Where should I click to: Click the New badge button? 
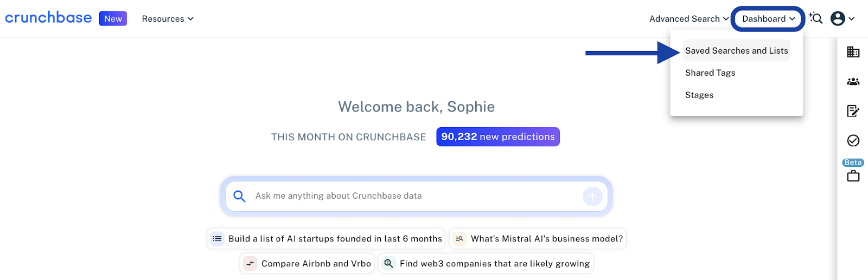coord(113,18)
